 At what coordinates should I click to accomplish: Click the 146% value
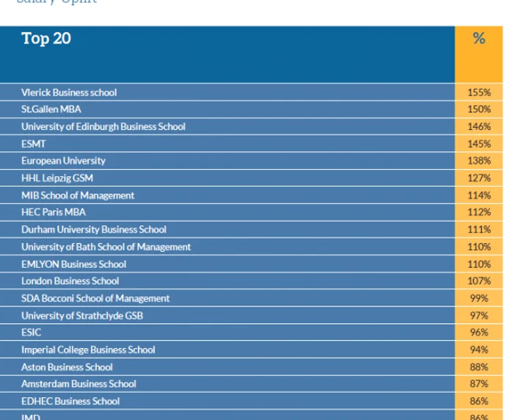point(479,126)
